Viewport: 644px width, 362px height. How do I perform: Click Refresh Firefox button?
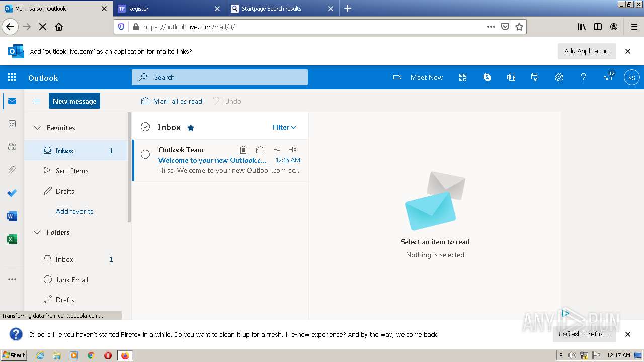[584, 334]
